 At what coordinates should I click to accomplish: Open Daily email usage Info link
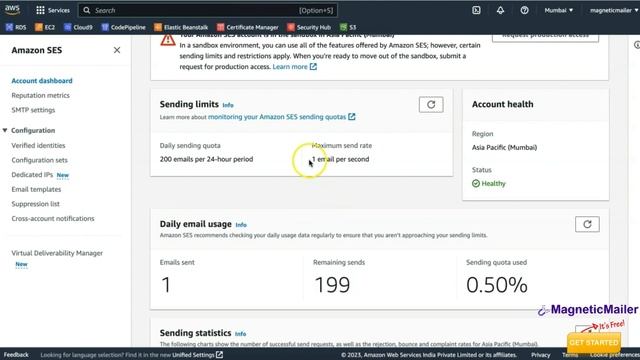(241, 225)
